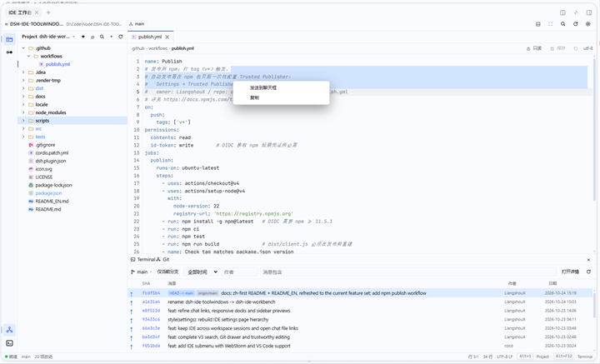
Task: Expand the src folder
Action: pyautogui.click(x=23, y=128)
